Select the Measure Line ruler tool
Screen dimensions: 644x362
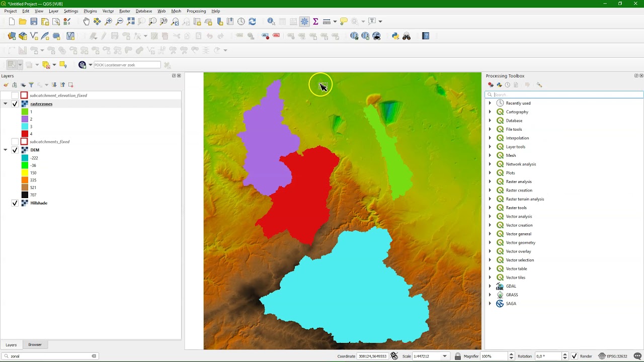327,22
